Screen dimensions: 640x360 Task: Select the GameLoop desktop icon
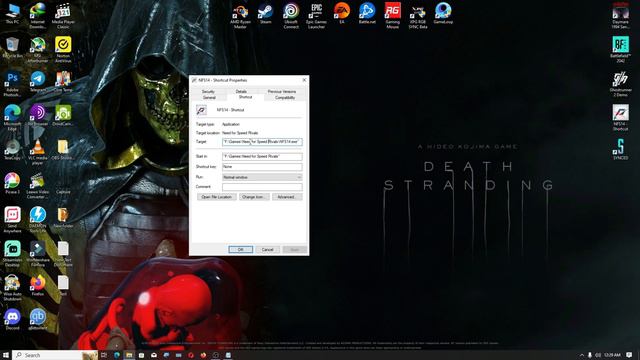443,13
